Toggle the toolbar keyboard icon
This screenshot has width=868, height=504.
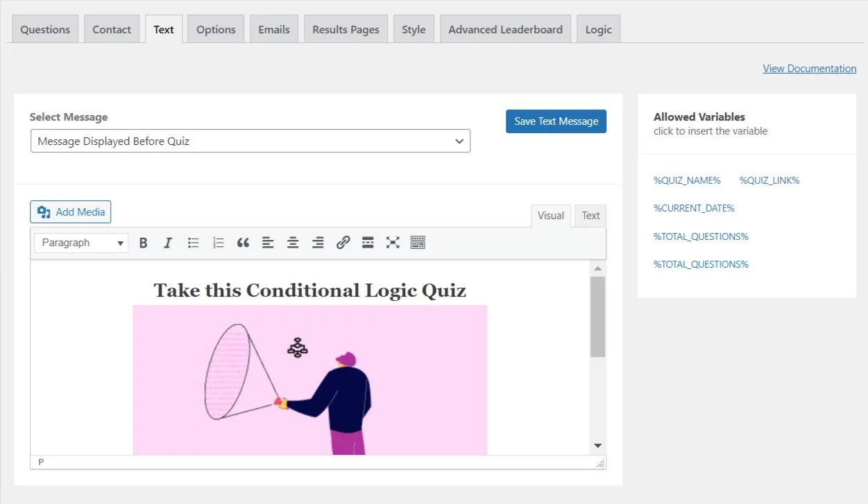coord(418,243)
